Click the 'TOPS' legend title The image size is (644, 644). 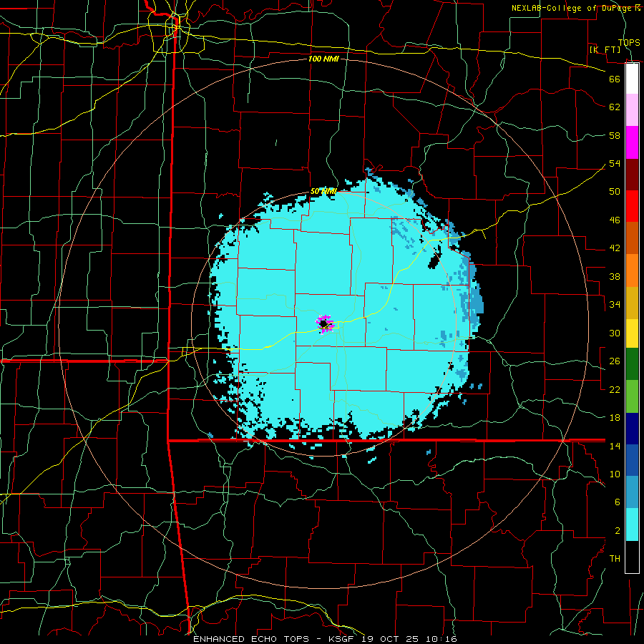[629, 42]
